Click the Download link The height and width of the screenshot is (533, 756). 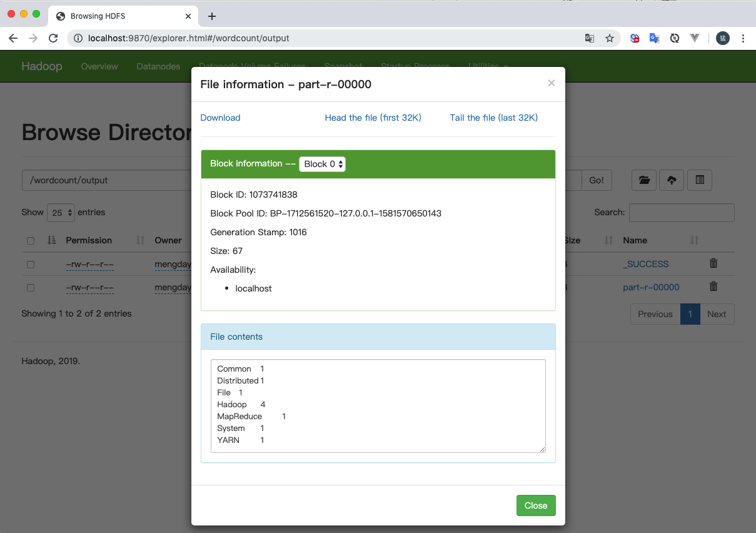[x=220, y=118]
